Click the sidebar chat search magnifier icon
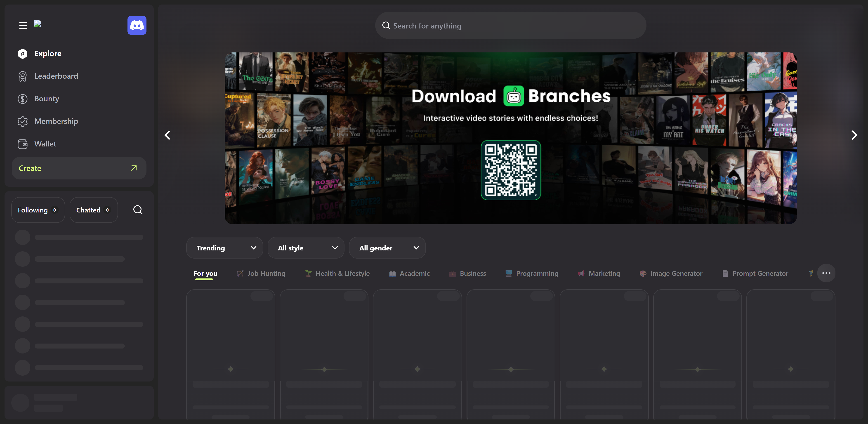 pos(137,210)
